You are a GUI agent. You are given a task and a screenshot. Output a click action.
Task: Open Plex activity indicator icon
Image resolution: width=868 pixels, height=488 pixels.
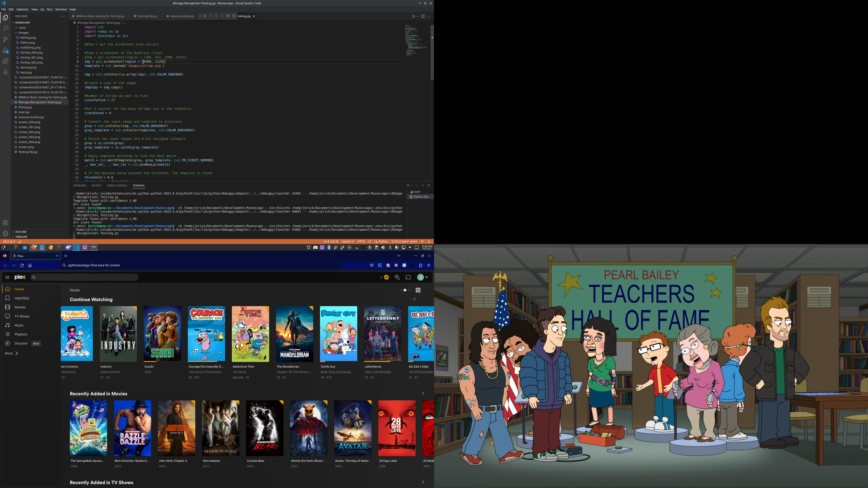click(386, 277)
